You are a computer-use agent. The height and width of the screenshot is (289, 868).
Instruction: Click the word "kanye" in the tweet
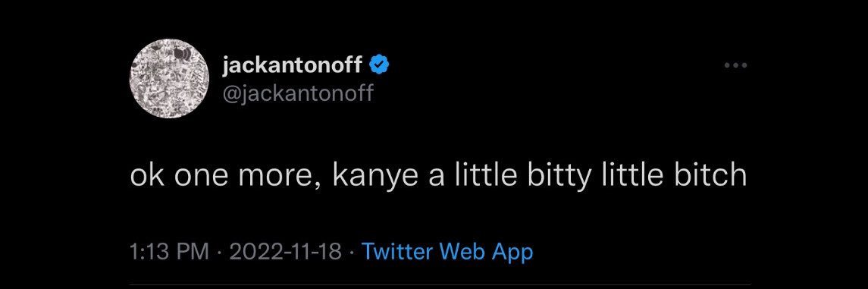click(x=377, y=176)
